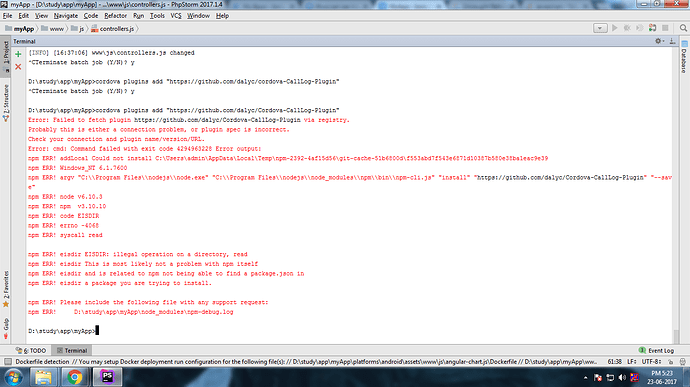Open the Run menu
This screenshot has height=387, width=690.
(x=138, y=16)
